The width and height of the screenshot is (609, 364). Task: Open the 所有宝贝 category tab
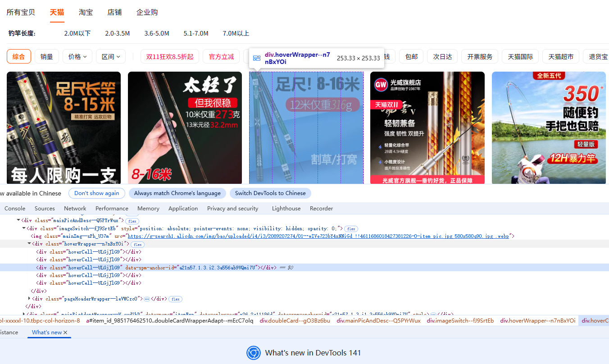pyautogui.click(x=21, y=12)
